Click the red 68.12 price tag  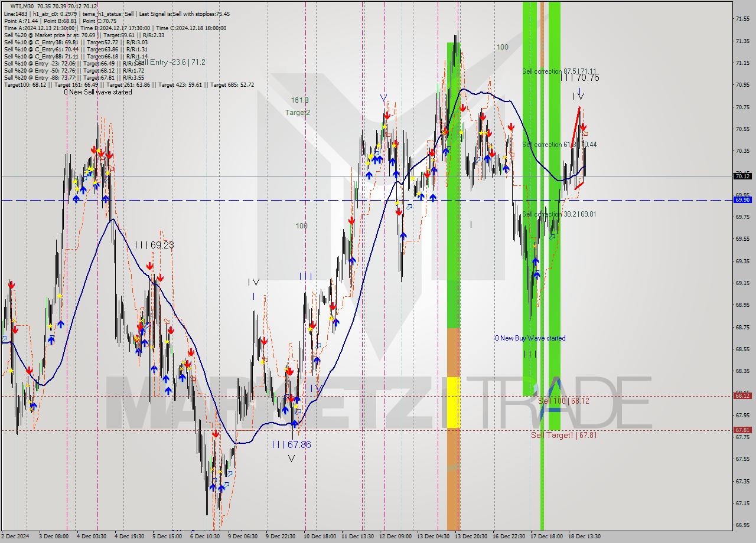pos(742,395)
